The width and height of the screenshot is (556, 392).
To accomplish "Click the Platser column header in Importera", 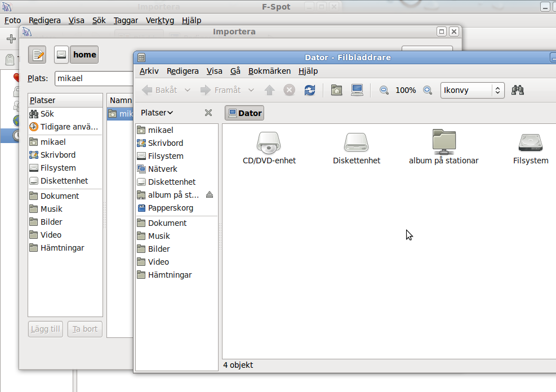I will (x=65, y=100).
